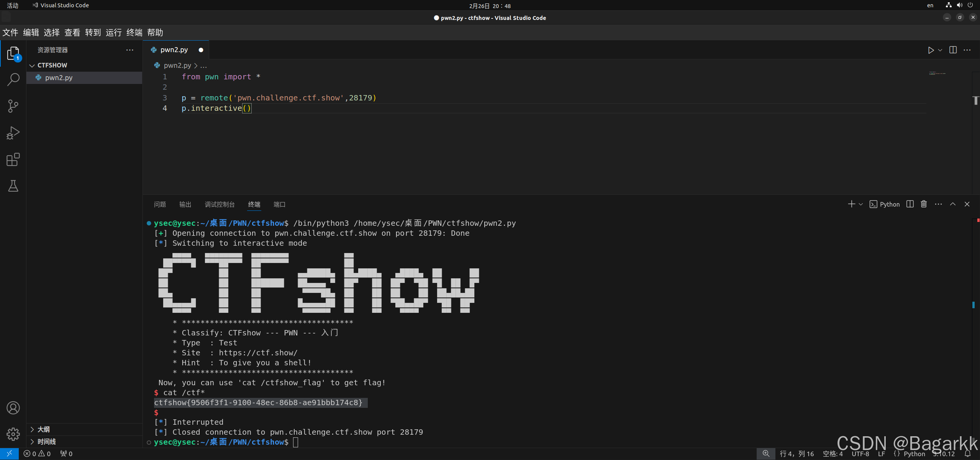
Task: Split the editor to the right
Action: click(x=953, y=50)
